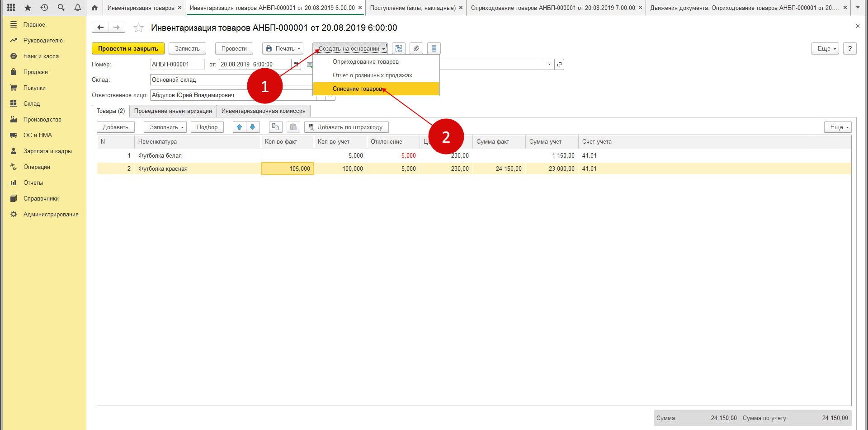Open Банк и касса sidebar section

coord(44,56)
